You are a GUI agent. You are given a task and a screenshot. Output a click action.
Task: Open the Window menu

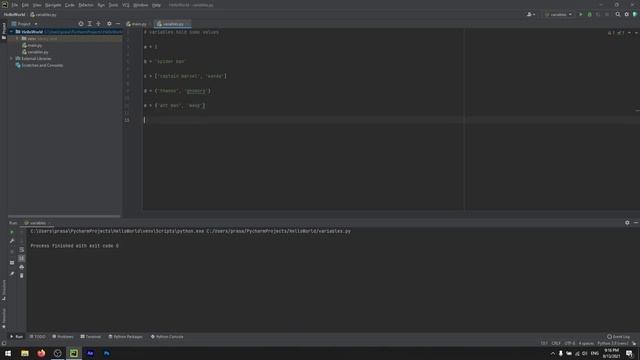(141, 5)
